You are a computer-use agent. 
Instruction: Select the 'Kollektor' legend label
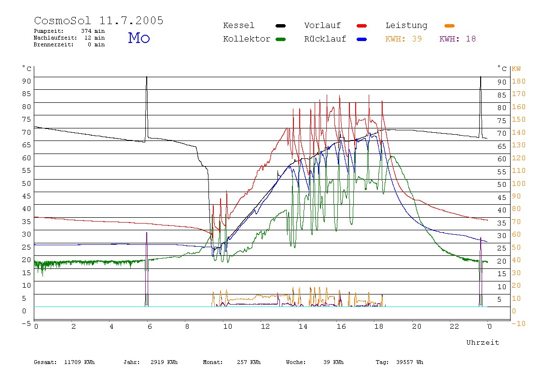pos(247,39)
